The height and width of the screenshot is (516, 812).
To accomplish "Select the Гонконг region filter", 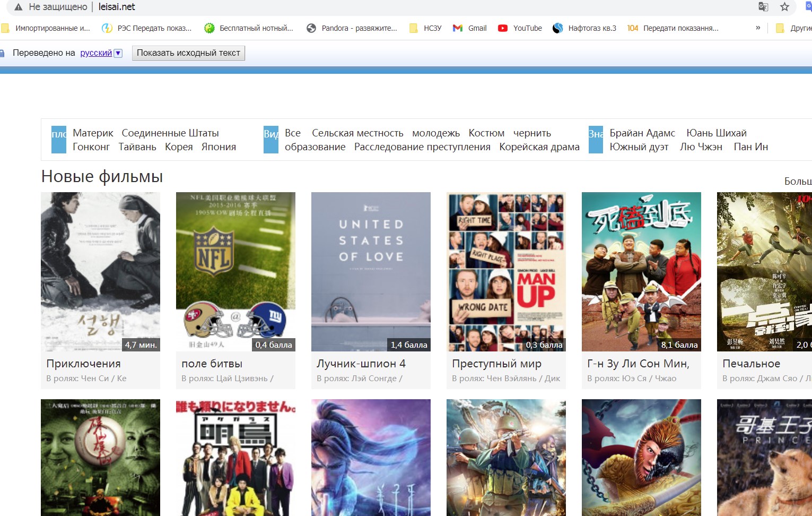I will pyautogui.click(x=91, y=147).
